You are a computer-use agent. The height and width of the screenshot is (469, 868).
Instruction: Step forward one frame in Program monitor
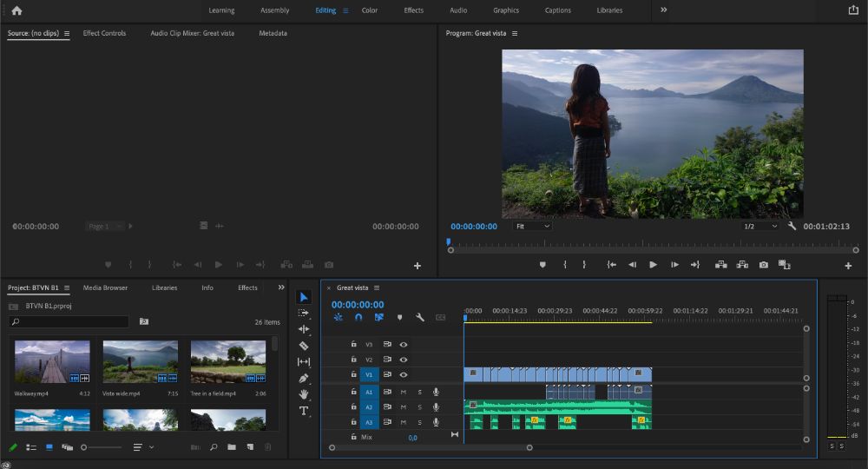[674, 265]
